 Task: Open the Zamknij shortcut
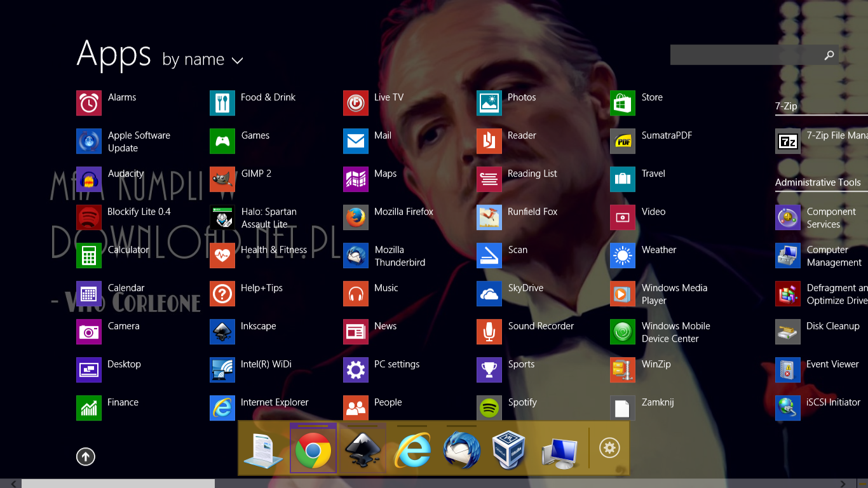(x=623, y=408)
